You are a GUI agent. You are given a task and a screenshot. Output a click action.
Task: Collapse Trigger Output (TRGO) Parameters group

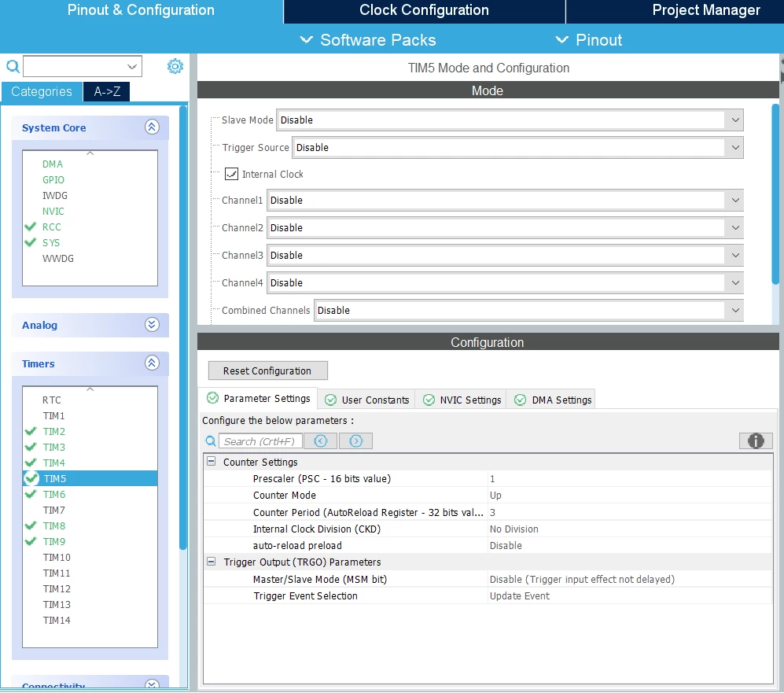tap(212, 562)
